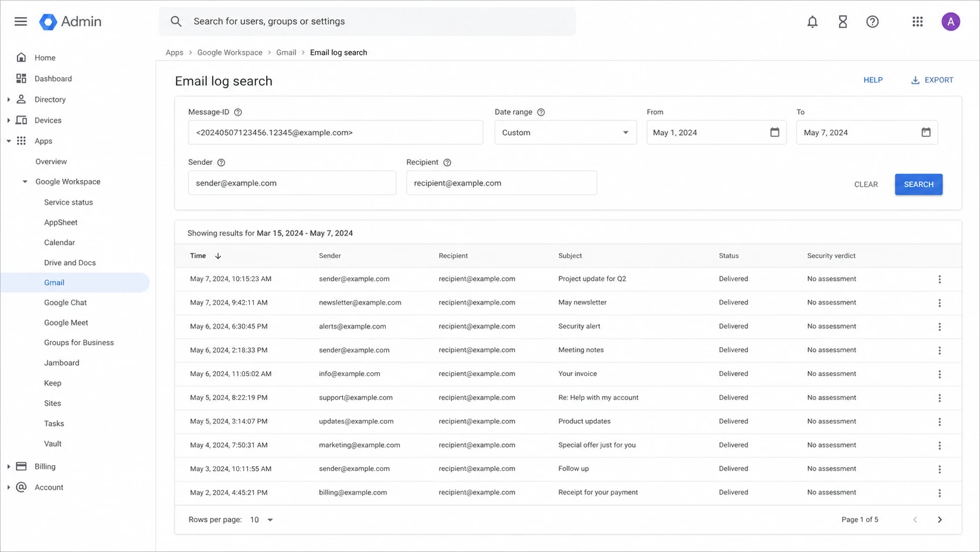The height and width of the screenshot is (552, 980).
Task: Go to Google Workspace breadcrumb
Action: pyautogui.click(x=230, y=53)
